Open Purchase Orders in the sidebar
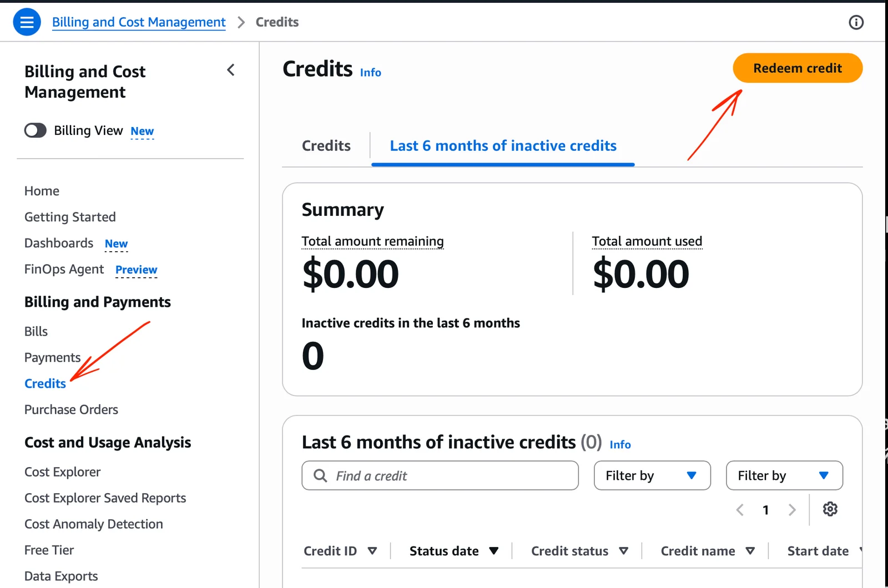The height and width of the screenshot is (588, 888). 71,409
